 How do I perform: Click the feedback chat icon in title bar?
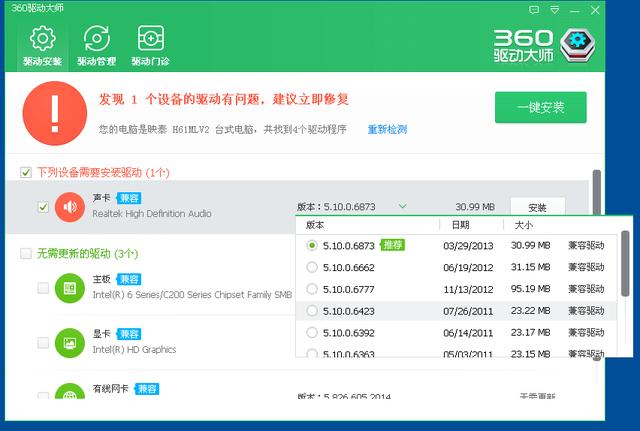click(x=534, y=10)
